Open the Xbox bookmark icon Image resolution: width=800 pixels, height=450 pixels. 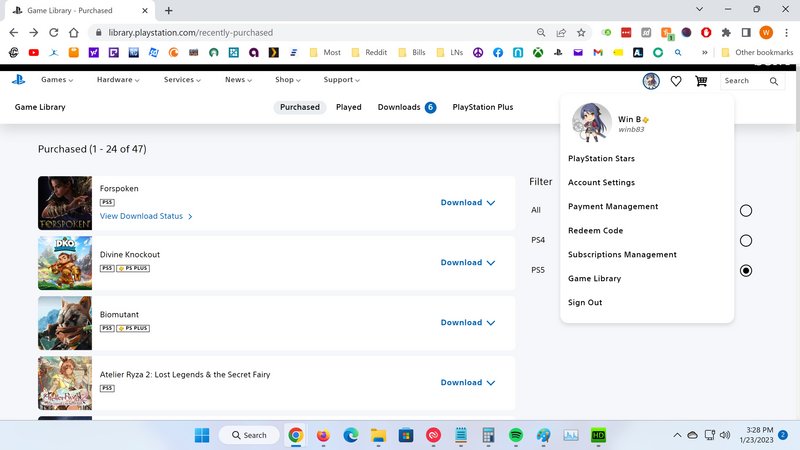pyautogui.click(x=538, y=52)
